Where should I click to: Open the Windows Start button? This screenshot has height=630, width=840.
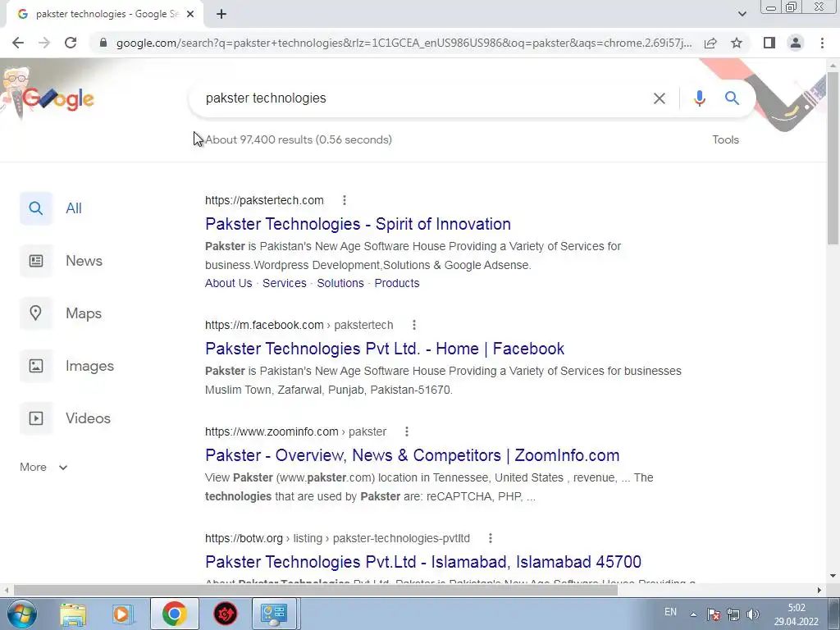pyautogui.click(x=21, y=614)
